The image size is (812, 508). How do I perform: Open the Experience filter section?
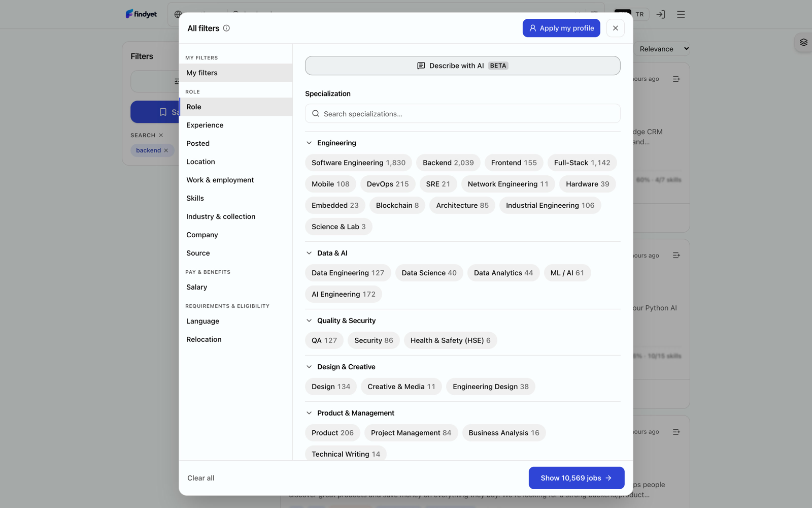coord(235,125)
